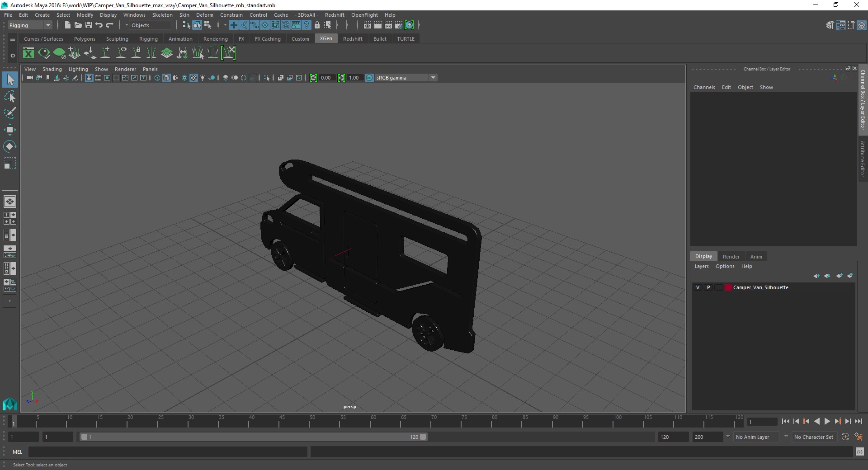The height and width of the screenshot is (470, 868).
Task: Toggle the viewport grid display
Action: point(89,78)
